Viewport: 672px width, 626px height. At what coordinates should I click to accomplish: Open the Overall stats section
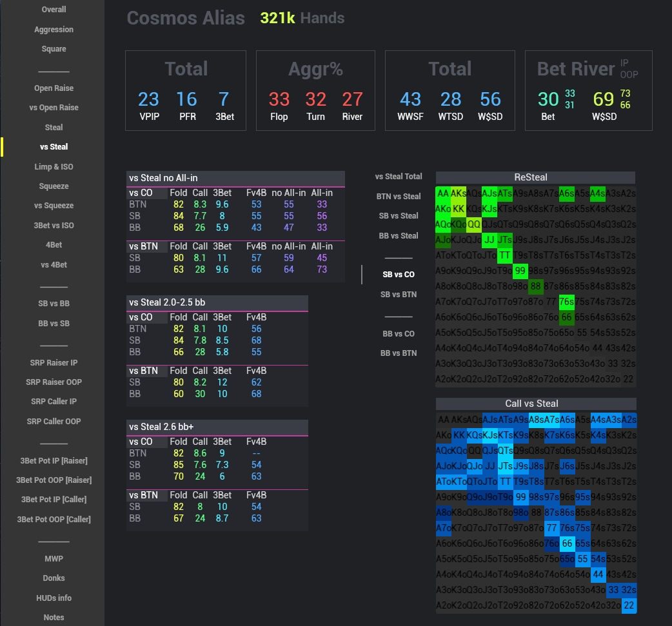coord(54,9)
